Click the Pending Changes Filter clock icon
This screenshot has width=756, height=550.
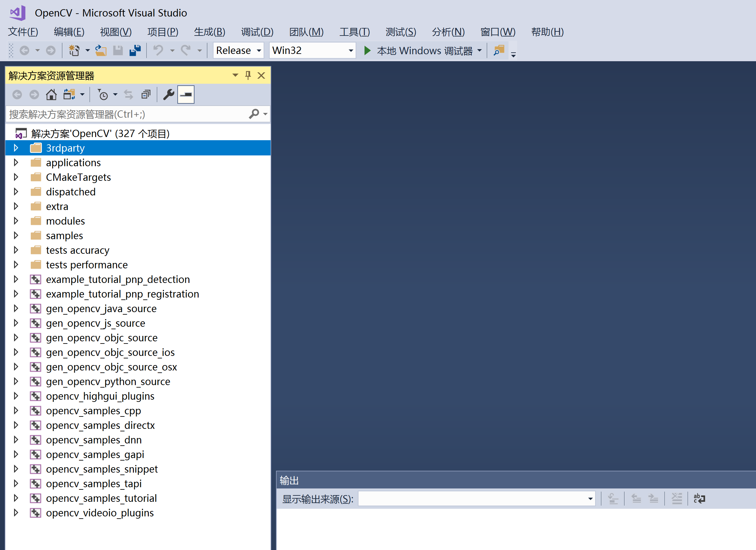103,95
